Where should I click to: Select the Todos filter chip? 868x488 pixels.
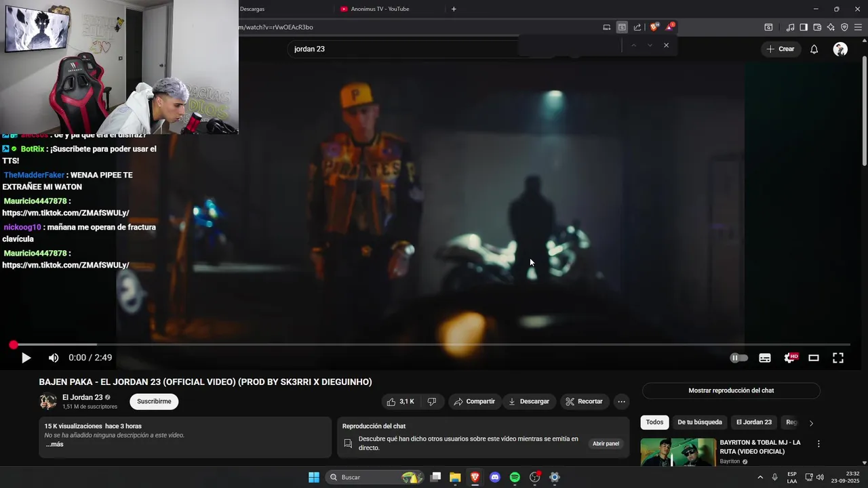pyautogui.click(x=654, y=422)
